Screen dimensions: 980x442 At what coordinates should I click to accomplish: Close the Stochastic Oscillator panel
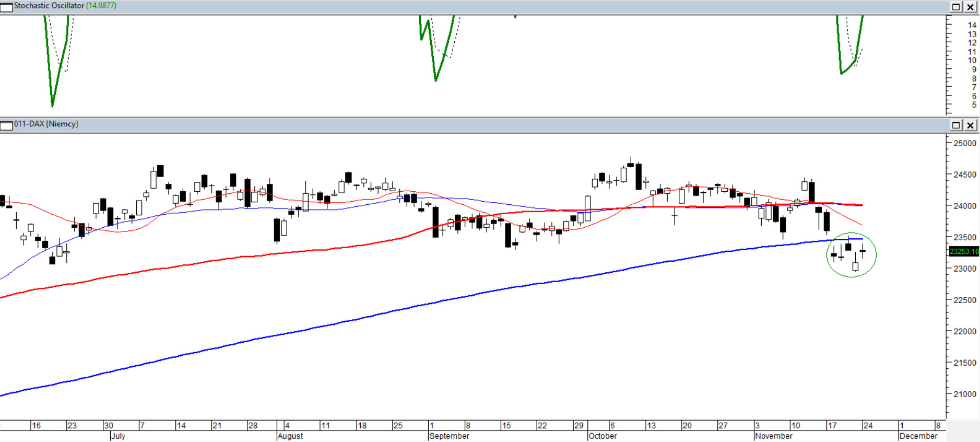(970, 7)
